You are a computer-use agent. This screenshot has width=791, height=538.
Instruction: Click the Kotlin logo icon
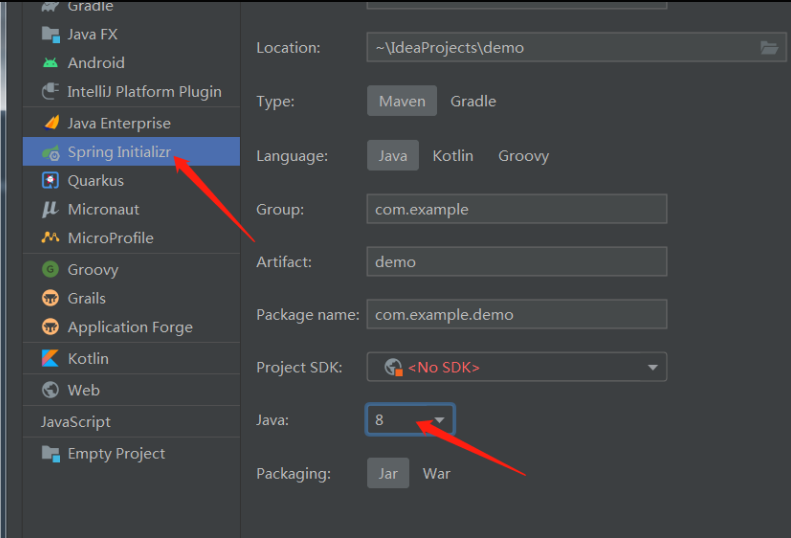pos(50,358)
